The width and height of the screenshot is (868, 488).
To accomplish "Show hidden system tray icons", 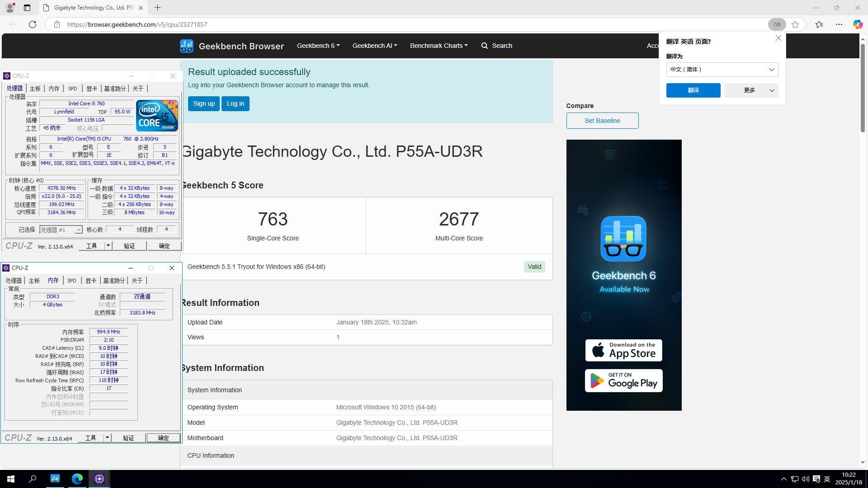I will pos(784,479).
